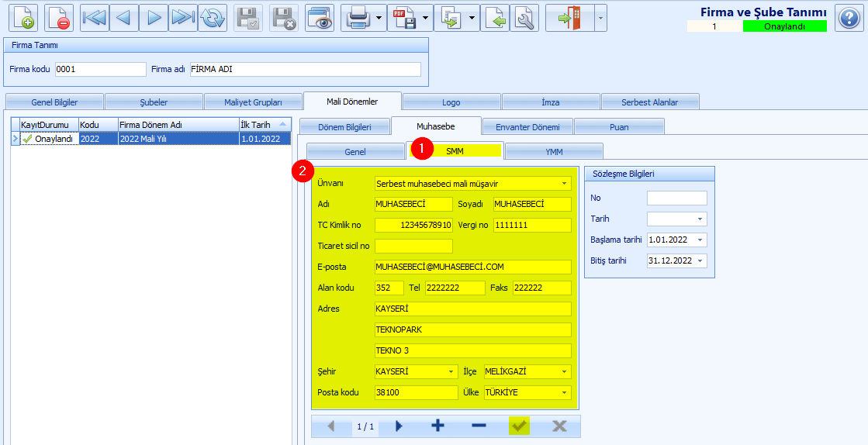The image size is (868, 445).
Task: Go to the first record
Action: pos(95,18)
